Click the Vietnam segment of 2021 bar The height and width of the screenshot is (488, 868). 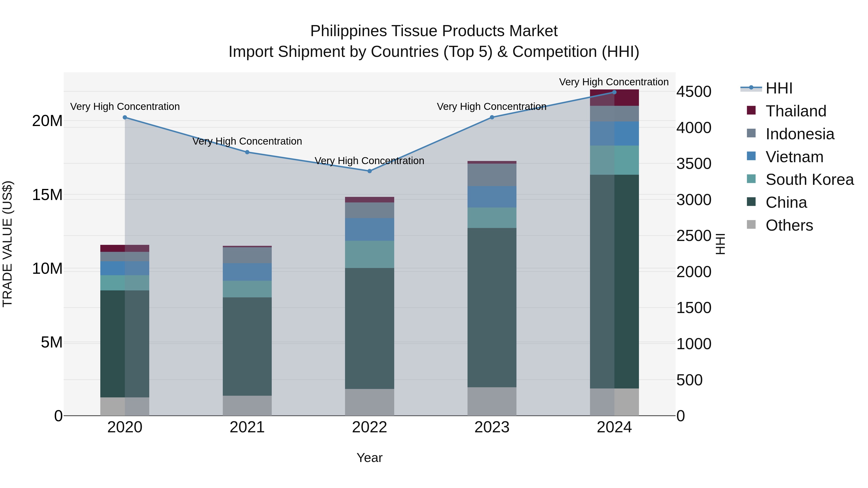247,272
